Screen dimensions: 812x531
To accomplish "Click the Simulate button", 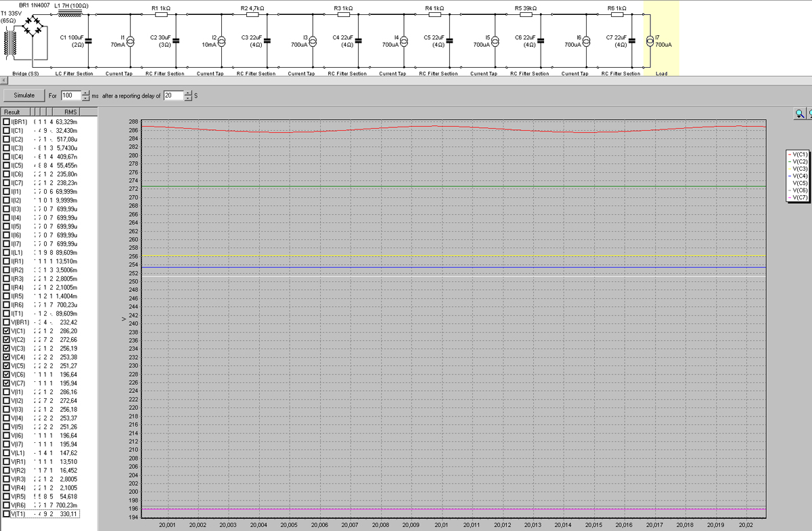I will tap(24, 95).
